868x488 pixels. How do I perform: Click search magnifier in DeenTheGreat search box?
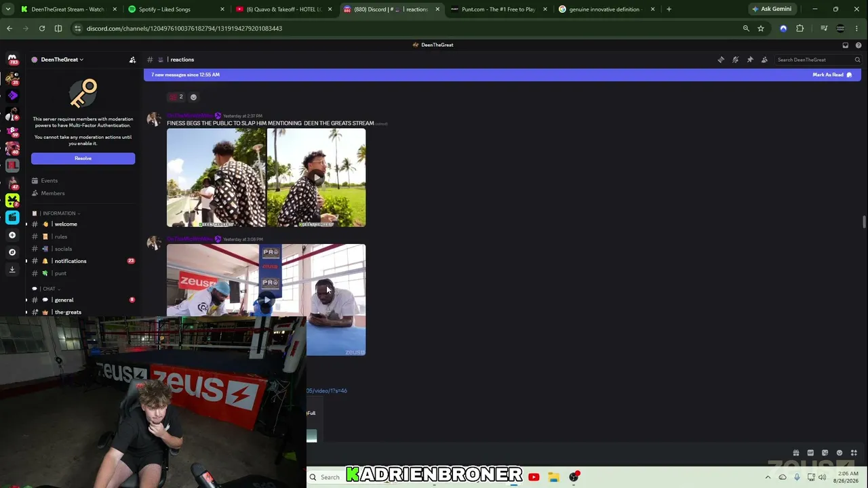pos(857,60)
